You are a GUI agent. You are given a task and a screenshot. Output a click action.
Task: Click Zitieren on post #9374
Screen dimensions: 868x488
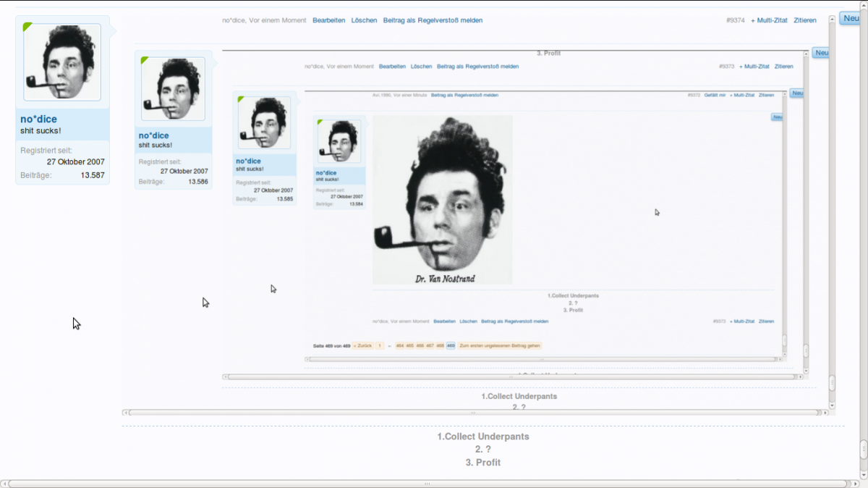tap(805, 20)
